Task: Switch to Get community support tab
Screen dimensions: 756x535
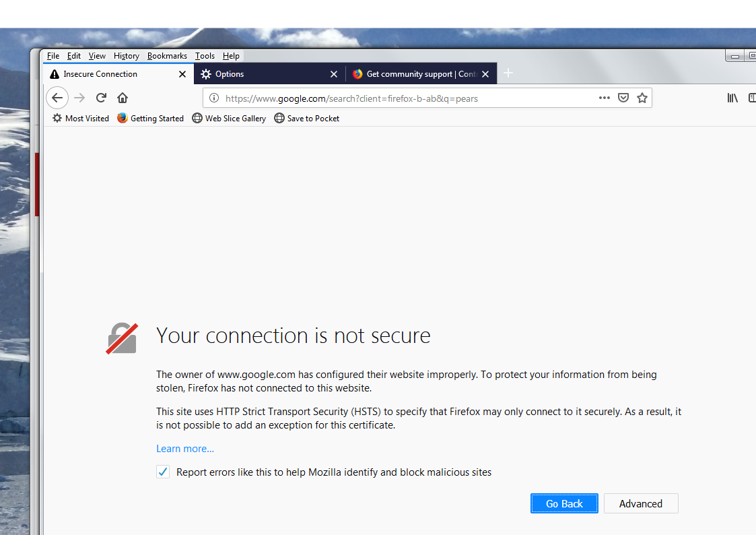Action: click(x=415, y=74)
